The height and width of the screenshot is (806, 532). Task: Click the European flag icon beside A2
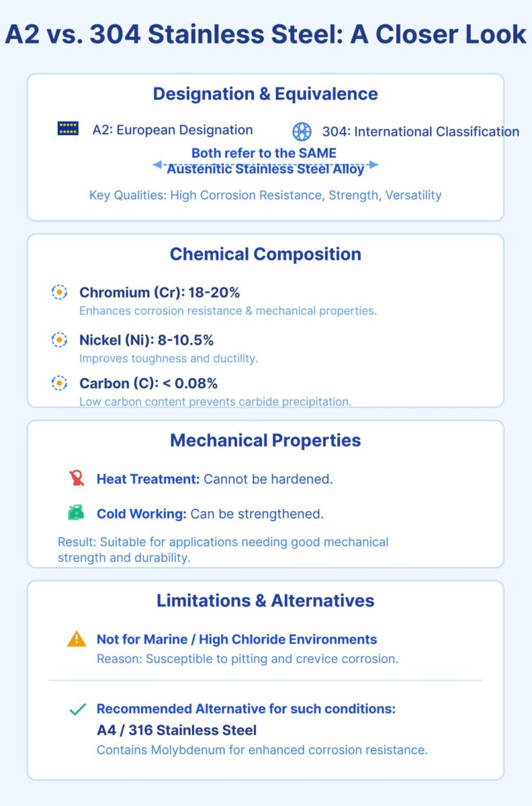pos(68,129)
